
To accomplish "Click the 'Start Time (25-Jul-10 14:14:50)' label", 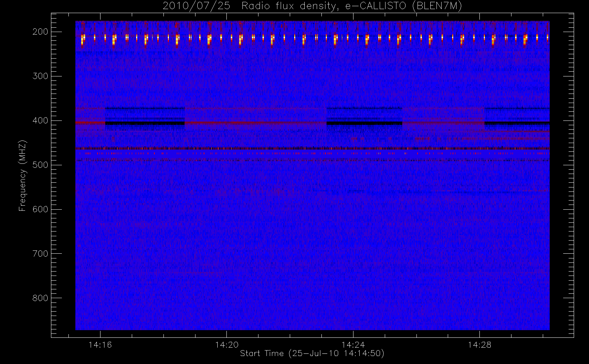I will [x=312, y=353].
